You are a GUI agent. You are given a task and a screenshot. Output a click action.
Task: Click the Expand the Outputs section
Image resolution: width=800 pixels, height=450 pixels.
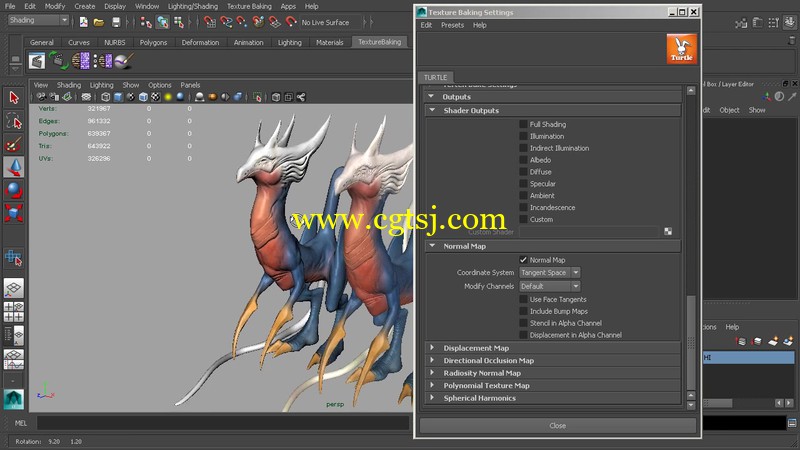(x=431, y=96)
